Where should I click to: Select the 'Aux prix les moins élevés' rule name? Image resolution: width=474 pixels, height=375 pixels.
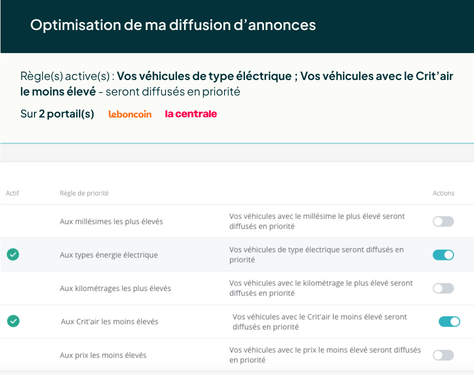click(103, 355)
